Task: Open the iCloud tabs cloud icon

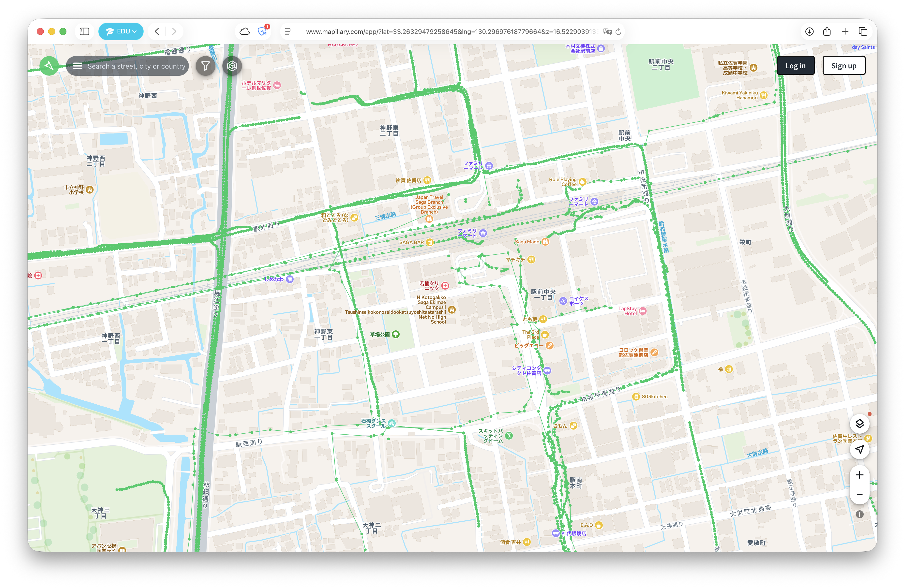Action: 244,31
